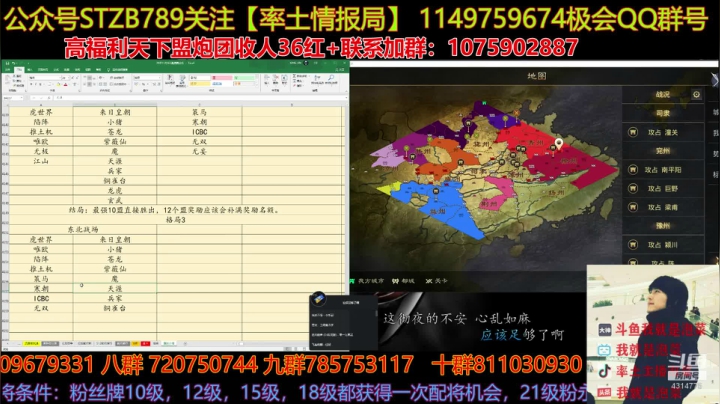720x404 pixels.
Task: Click the fill color bucket icon
Action: [x=58, y=84]
